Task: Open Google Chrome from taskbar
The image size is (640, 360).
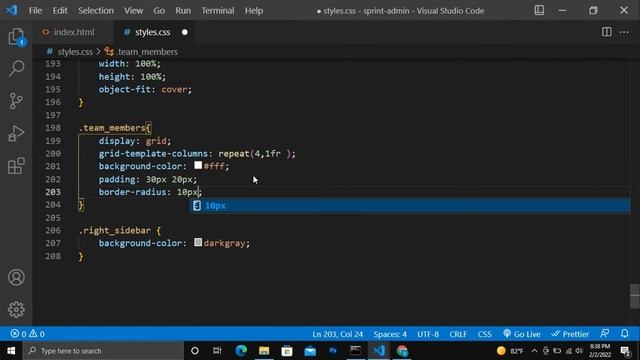Action: (x=402, y=351)
